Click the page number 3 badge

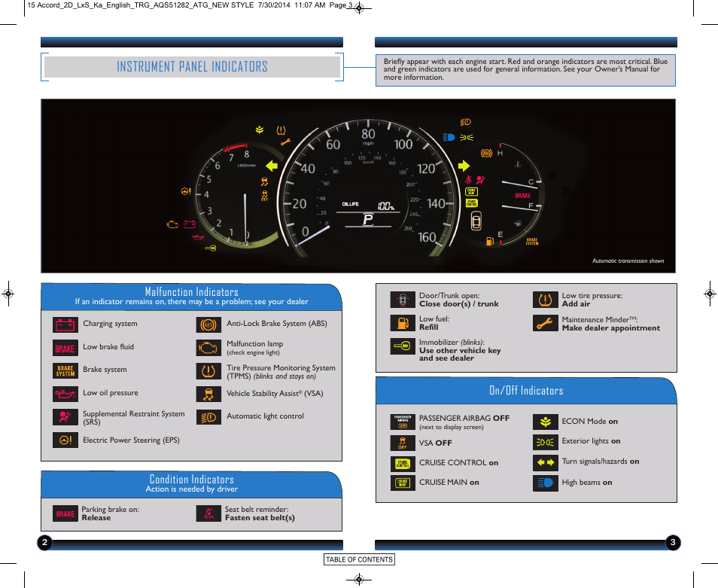click(x=673, y=543)
